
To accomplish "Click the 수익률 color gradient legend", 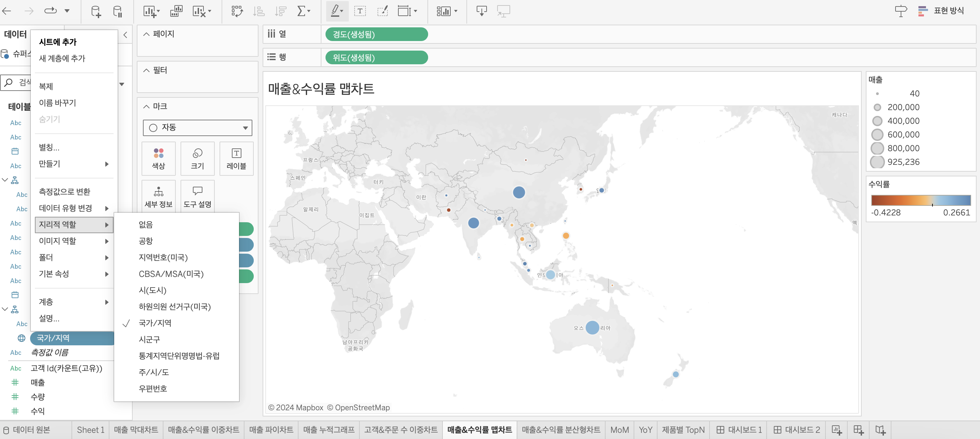I will pos(921,200).
